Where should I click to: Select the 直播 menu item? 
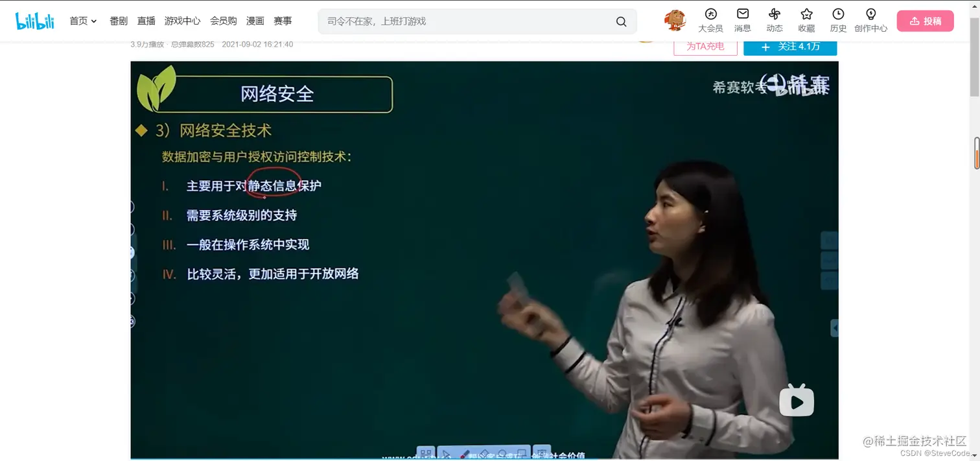pyautogui.click(x=146, y=20)
